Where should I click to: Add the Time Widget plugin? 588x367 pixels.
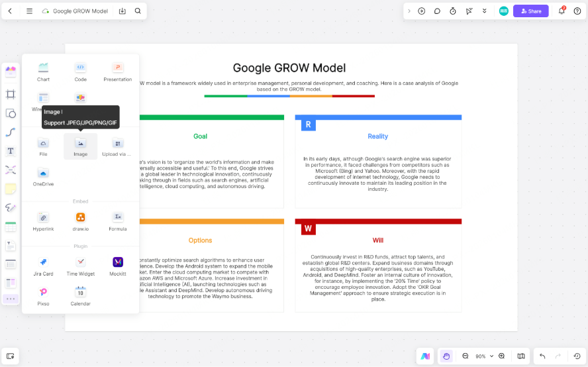tap(80, 266)
